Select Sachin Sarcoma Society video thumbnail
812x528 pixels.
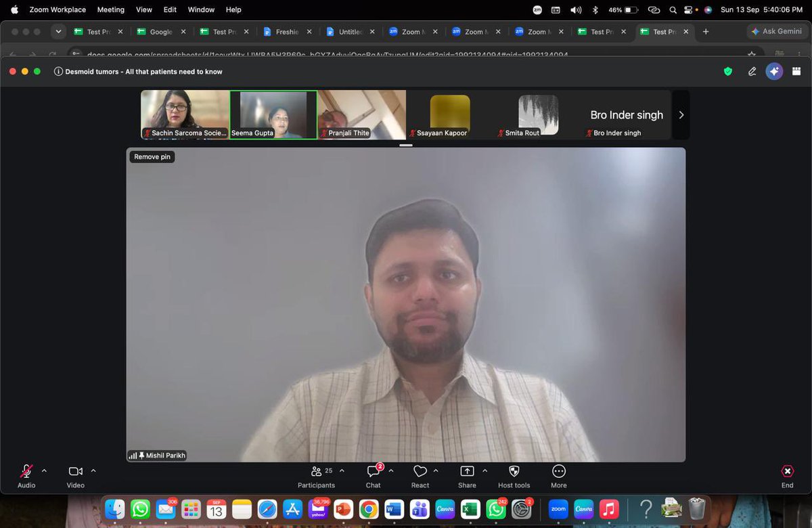(x=185, y=115)
